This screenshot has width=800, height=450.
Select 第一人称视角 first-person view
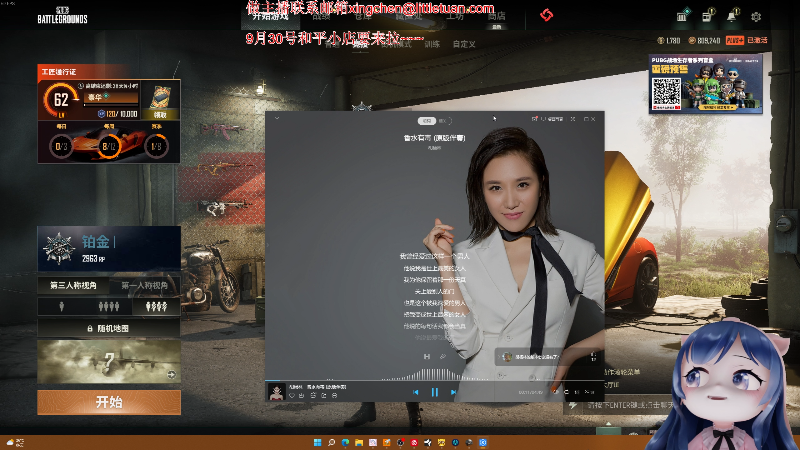pos(144,285)
